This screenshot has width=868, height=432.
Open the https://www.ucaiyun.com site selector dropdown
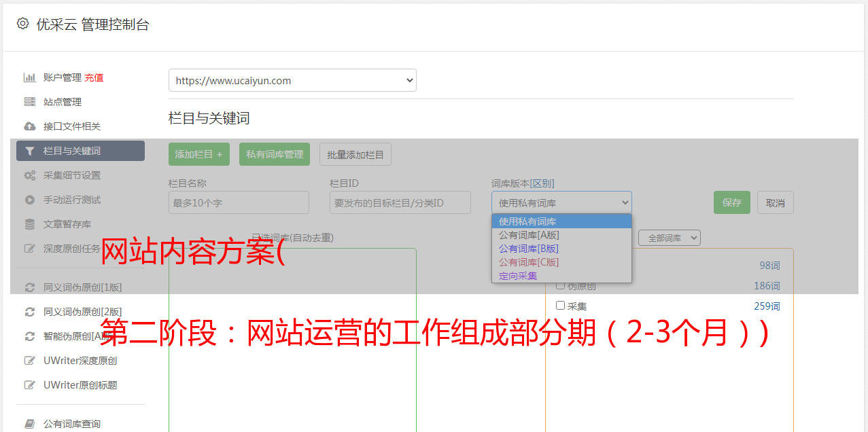pos(292,80)
